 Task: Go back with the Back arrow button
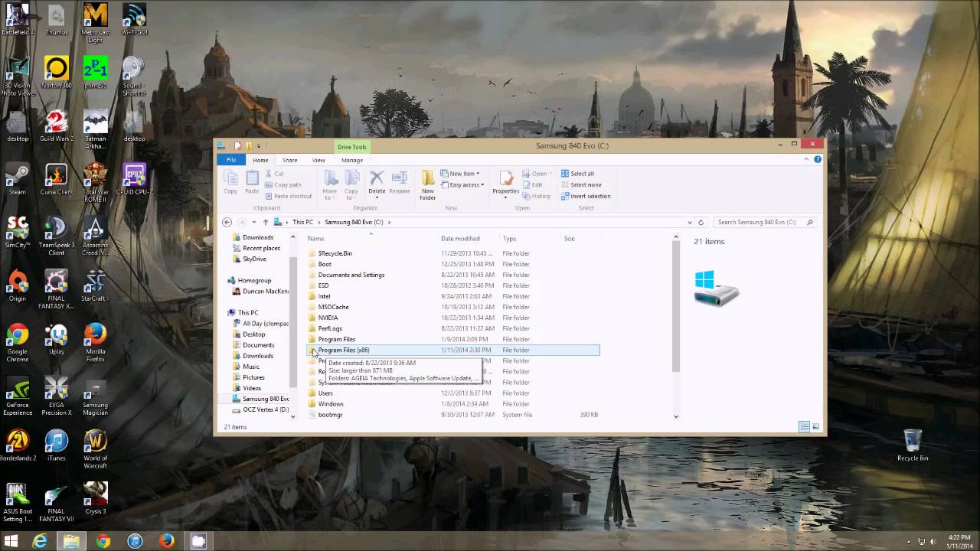click(x=227, y=222)
